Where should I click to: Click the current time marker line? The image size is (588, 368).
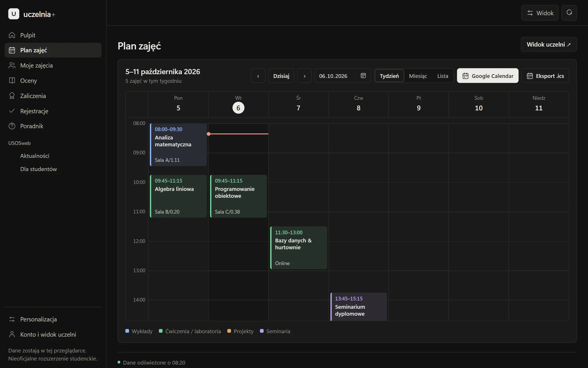pos(238,134)
